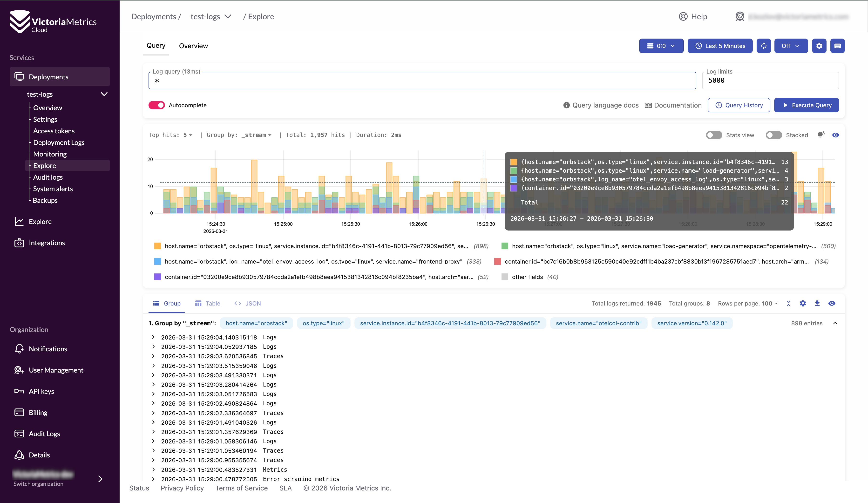
Task: Click the keyboard shortcuts icon button
Action: pyautogui.click(x=837, y=46)
